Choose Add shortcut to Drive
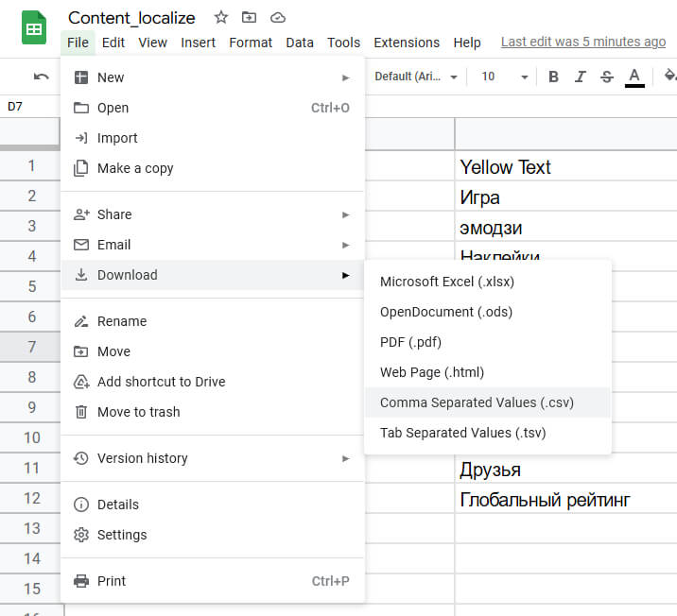Screen dimensions: 677x616 213,382
